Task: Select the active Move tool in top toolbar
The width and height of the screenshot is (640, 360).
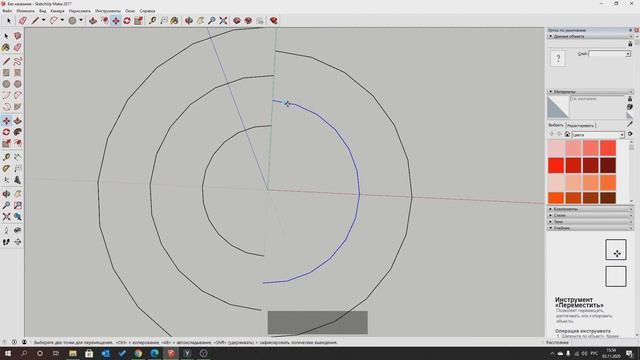Action: [116, 20]
